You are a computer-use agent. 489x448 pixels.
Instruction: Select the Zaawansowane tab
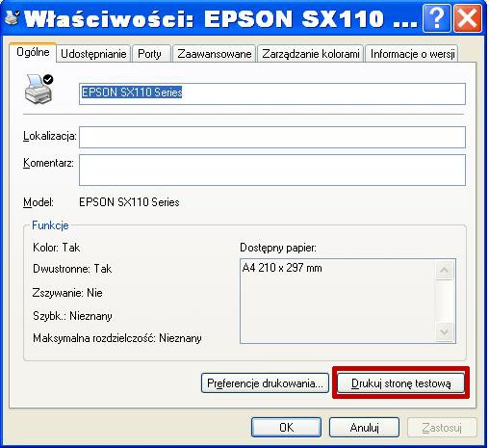point(214,54)
